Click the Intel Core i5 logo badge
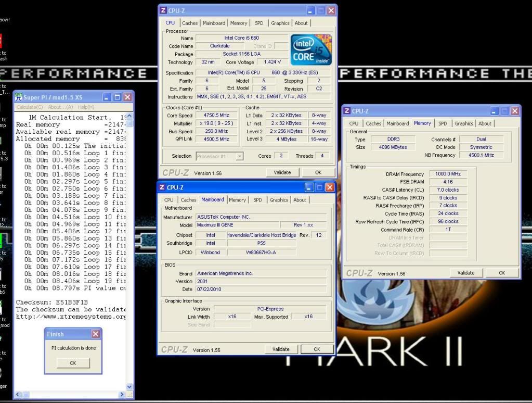 pos(311,49)
